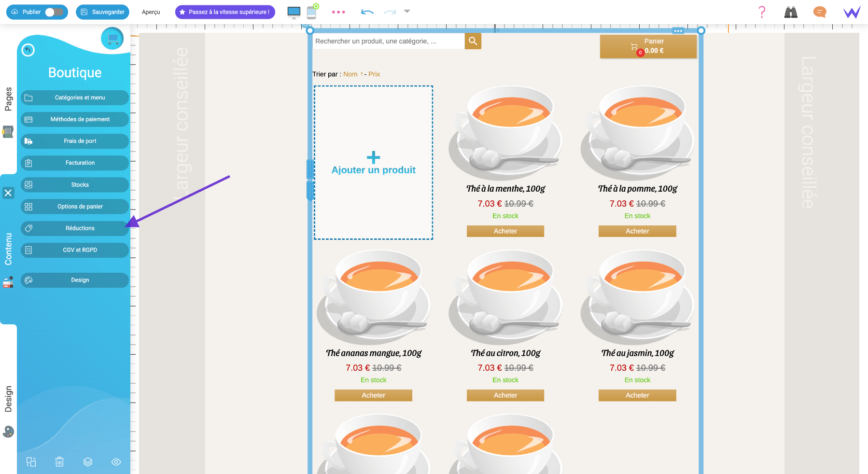Click the Thé ananas mangue, 100g title
Viewport: 868px width, 474px height.
pyautogui.click(x=373, y=353)
